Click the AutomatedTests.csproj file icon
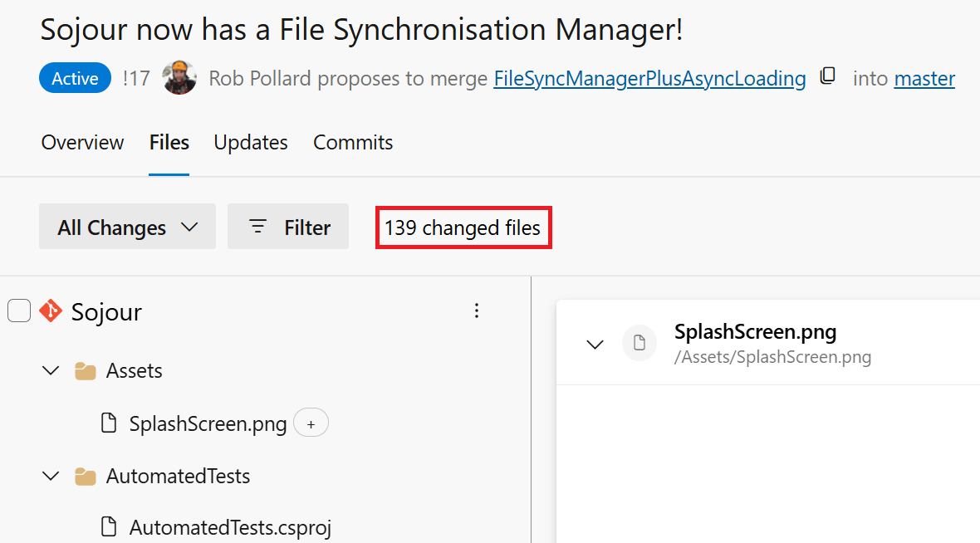The height and width of the screenshot is (543, 980). point(109,526)
